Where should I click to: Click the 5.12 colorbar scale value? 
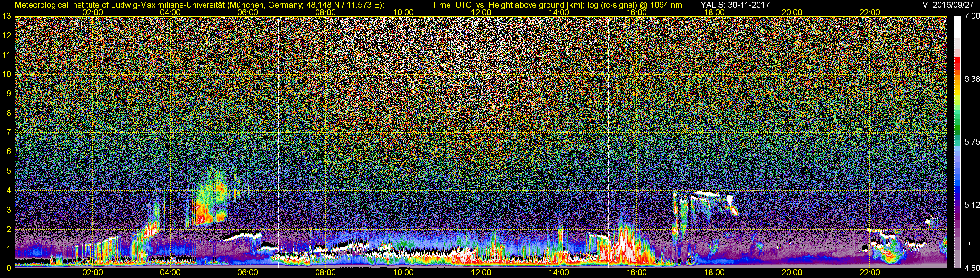point(972,205)
